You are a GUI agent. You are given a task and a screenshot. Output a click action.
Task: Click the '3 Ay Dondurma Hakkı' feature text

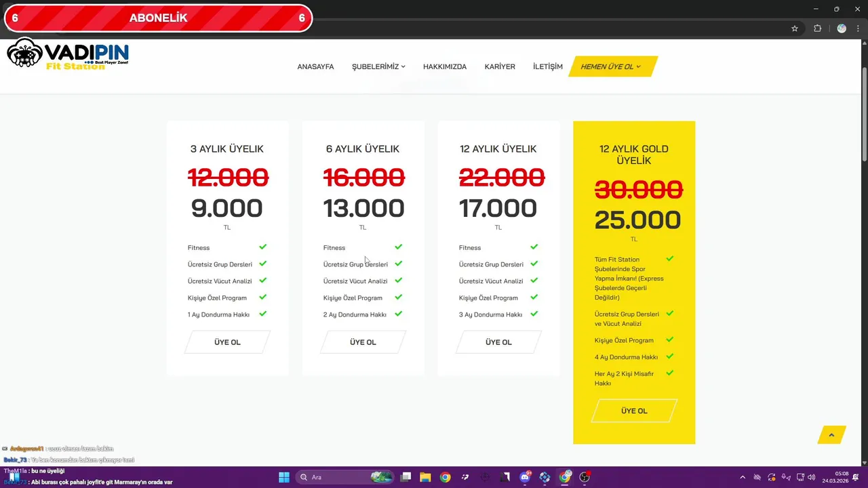tap(490, 314)
